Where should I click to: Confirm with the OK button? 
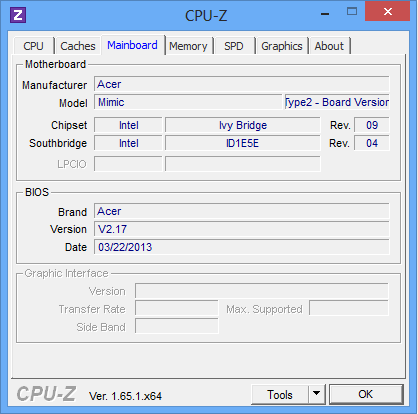(x=366, y=394)
